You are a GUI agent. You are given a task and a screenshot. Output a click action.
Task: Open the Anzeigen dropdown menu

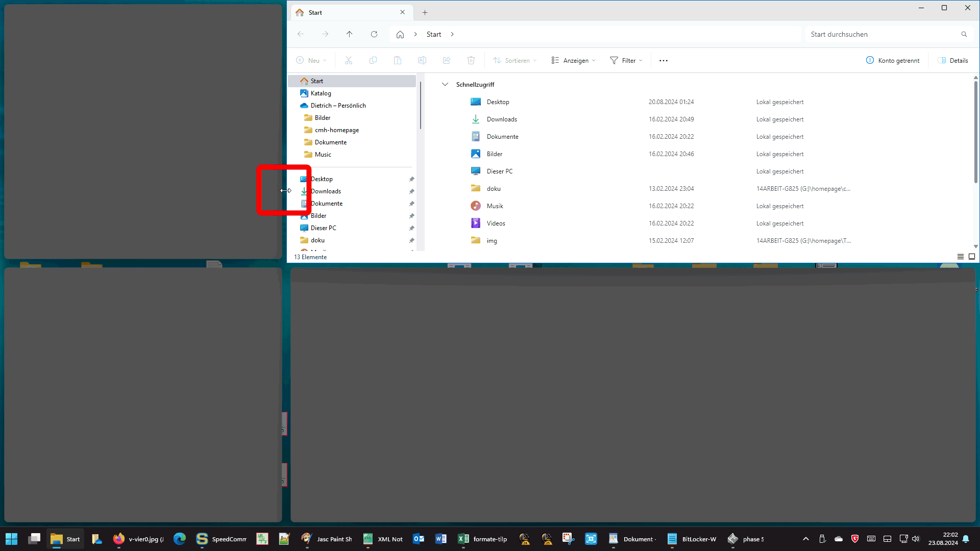click(573, 60)
